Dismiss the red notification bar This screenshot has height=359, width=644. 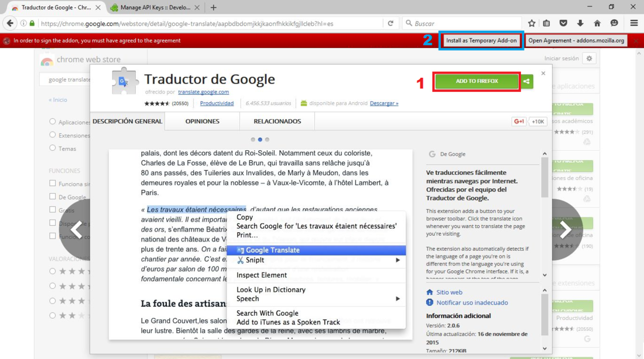click(636, 40)
